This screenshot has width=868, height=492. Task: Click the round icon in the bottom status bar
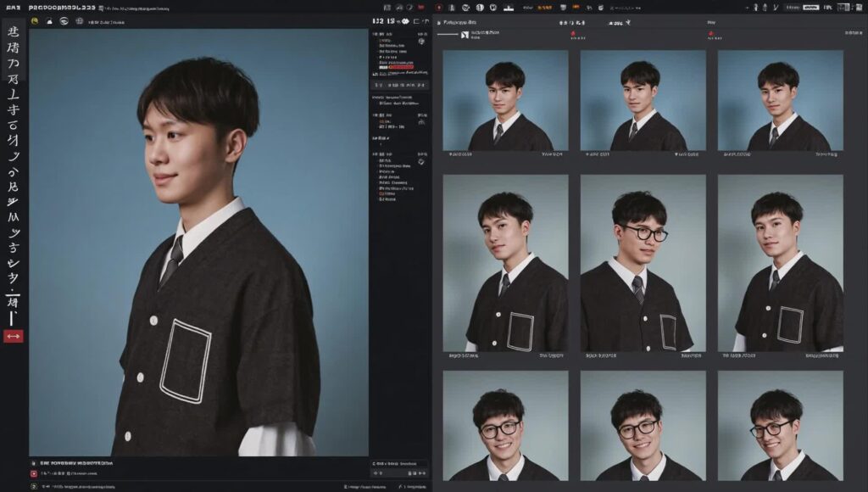point(34,486)
